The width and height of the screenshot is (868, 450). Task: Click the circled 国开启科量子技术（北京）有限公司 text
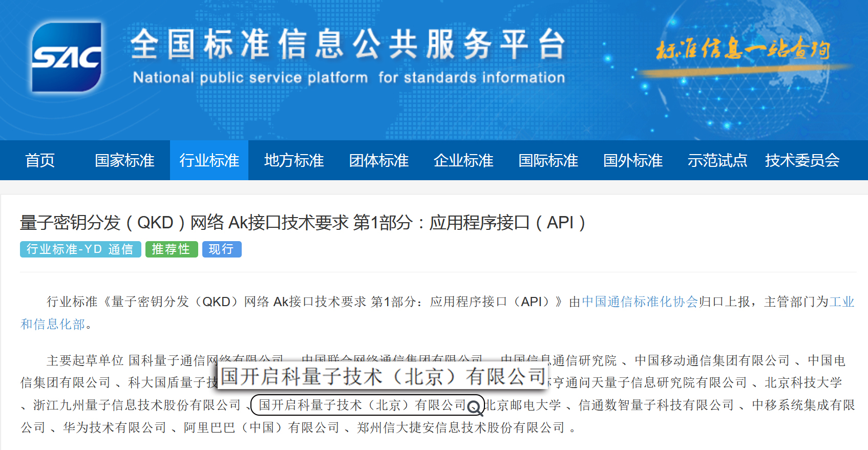point(363,405)
